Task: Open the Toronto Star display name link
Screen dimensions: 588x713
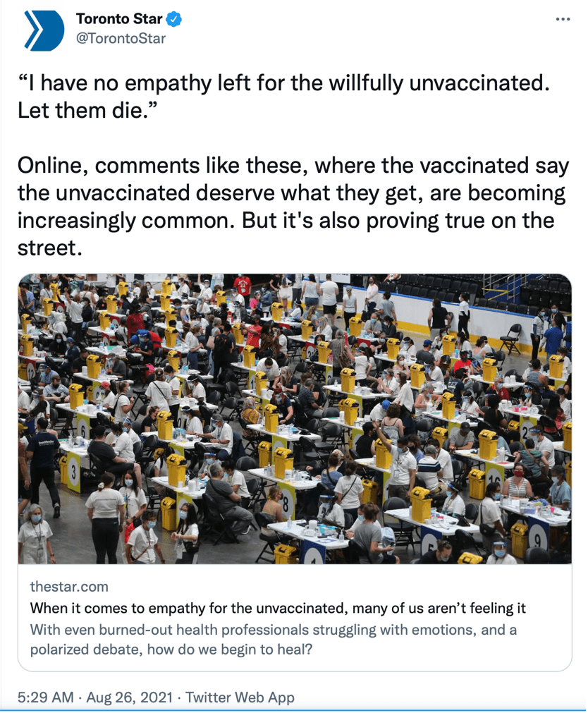Action: click(x=118, y=20)
